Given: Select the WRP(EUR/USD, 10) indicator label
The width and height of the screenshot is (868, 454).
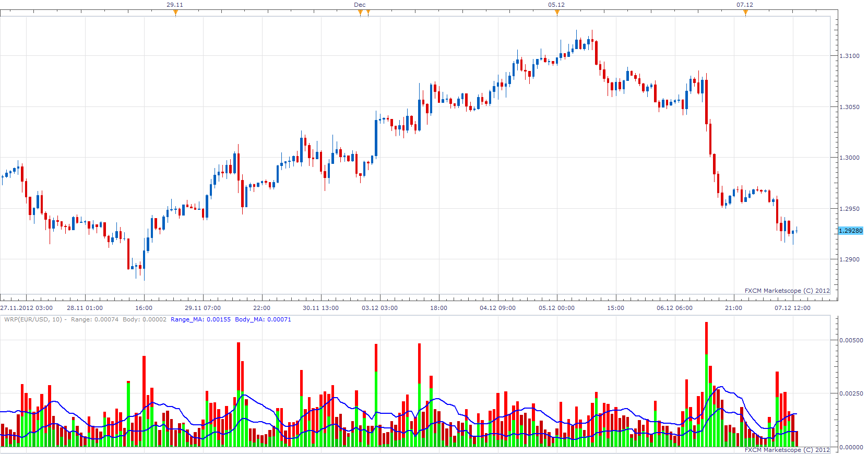Looking at the screenshot, I should pyautogui.click(x=33, y=319).
